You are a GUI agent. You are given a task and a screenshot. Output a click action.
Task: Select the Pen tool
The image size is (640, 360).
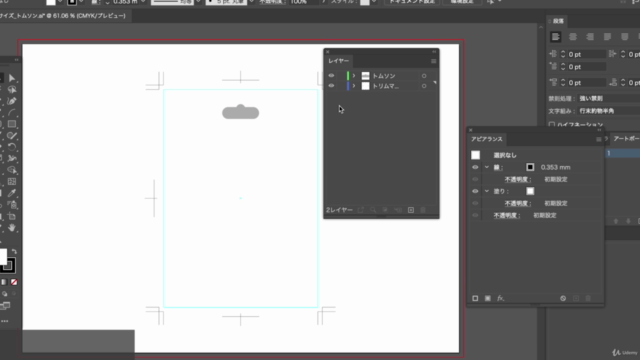(12, 101)
